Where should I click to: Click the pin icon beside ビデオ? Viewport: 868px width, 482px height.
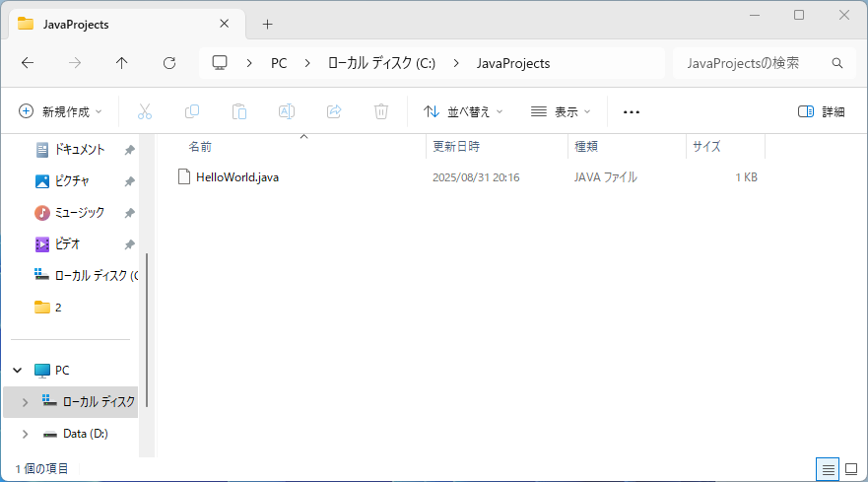click(129, 244)
